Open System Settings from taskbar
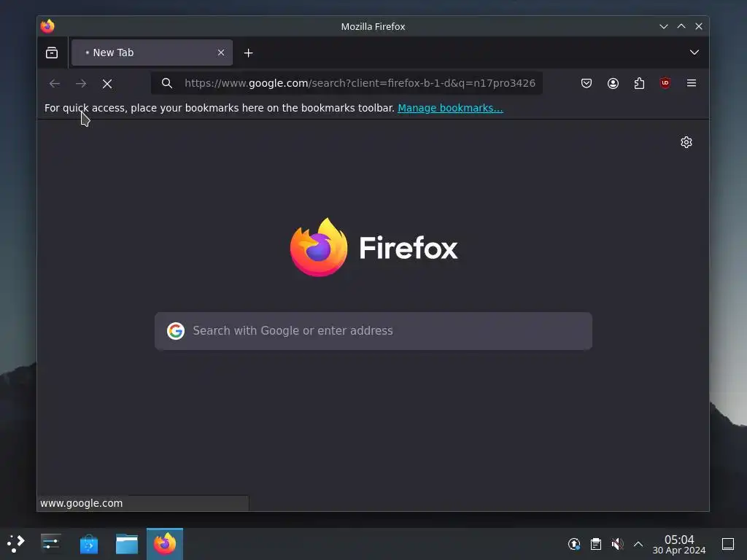The height and width of the screenshot is (560, 747). pyautogui.click(x=51, y=543)
